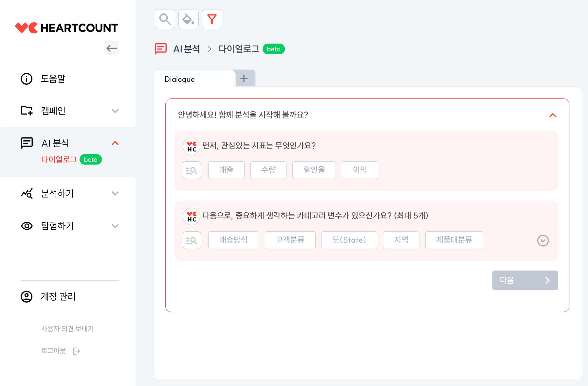
Task: Select the 지역 category chip
Action: tap(401, 240)
